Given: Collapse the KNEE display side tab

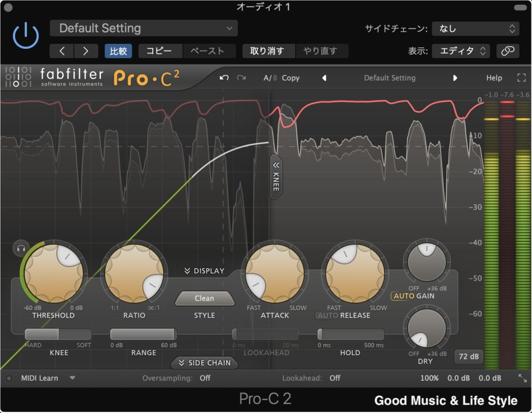Looking at the screenshot, I should click(276, 177).
